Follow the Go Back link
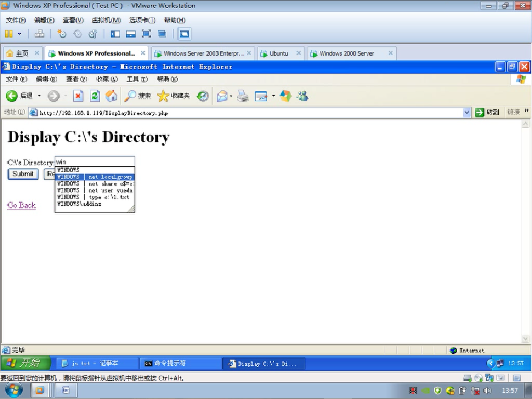The image size is (532, 399). [21, 205]
